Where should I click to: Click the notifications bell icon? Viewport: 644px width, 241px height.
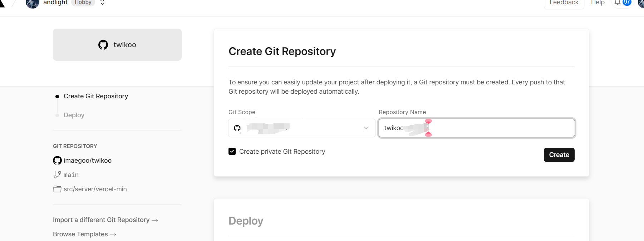[618, 3]
